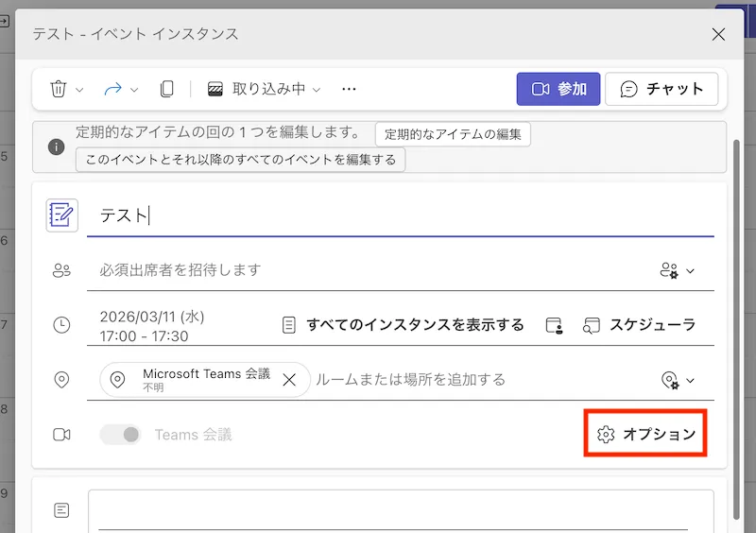This screenshot has width=756, height=533.
Task: Expand the forward button dropdown arrow
Action: (x=134, y=90)
